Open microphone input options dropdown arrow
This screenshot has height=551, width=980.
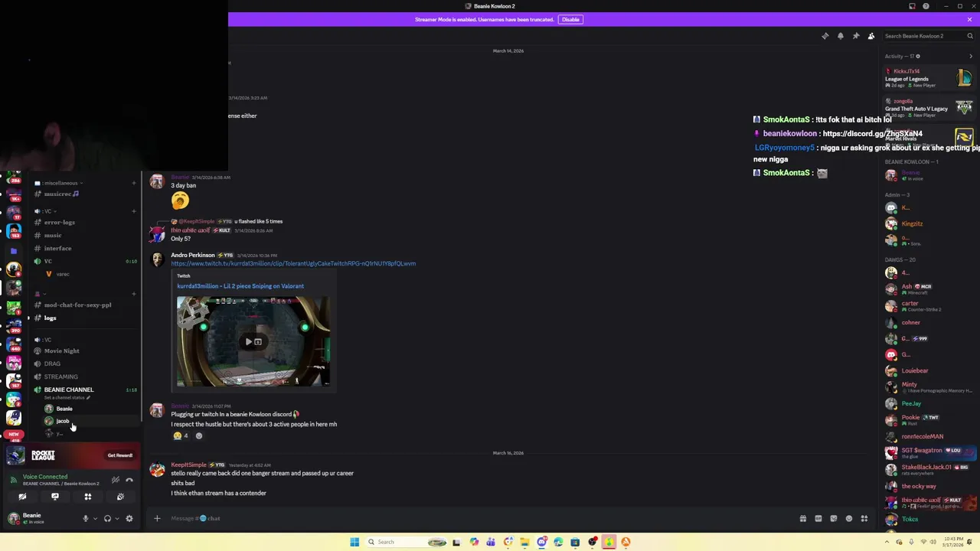(x=95, y=519)
